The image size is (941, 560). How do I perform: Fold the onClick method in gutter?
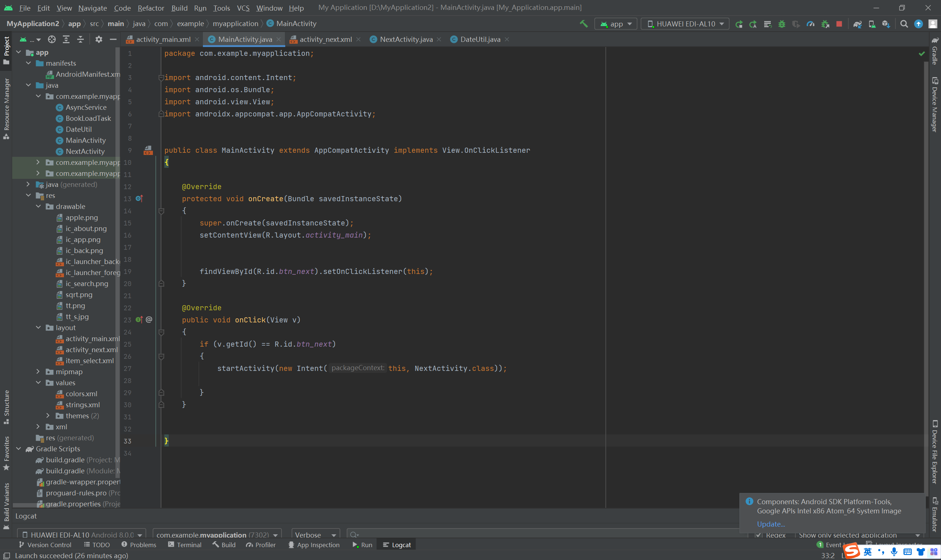(161, 332)
